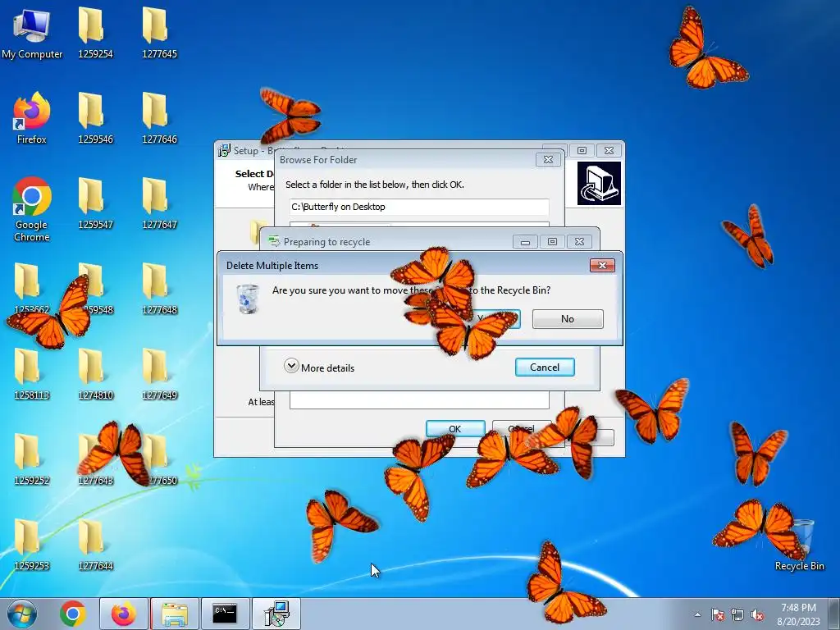
Task: Expand More details in recycle dialog
Action: coord(319,367)
